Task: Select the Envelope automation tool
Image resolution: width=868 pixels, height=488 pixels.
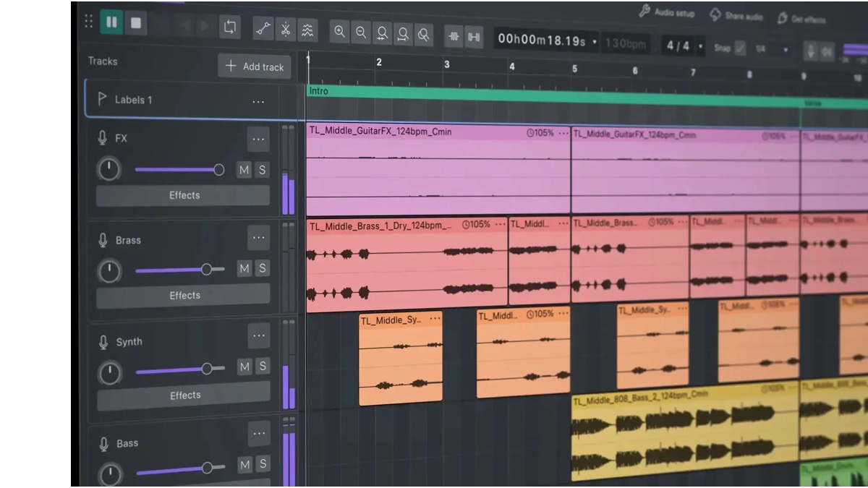Action: tap(263, 29)
